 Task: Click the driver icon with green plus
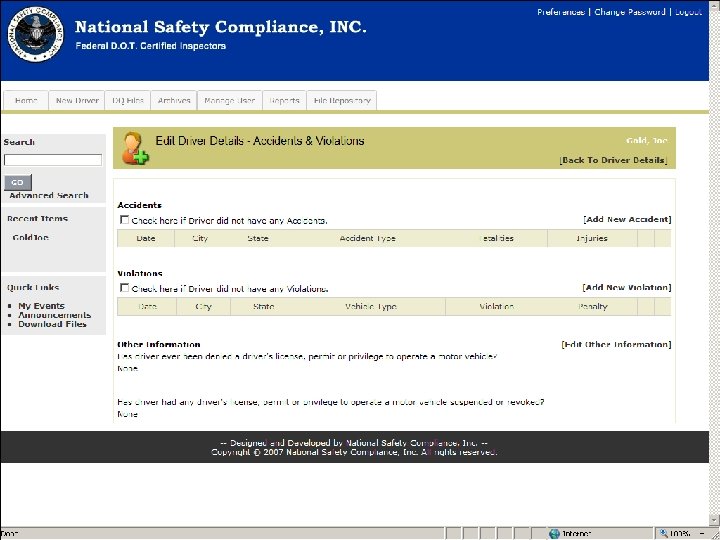click(134, 148)
